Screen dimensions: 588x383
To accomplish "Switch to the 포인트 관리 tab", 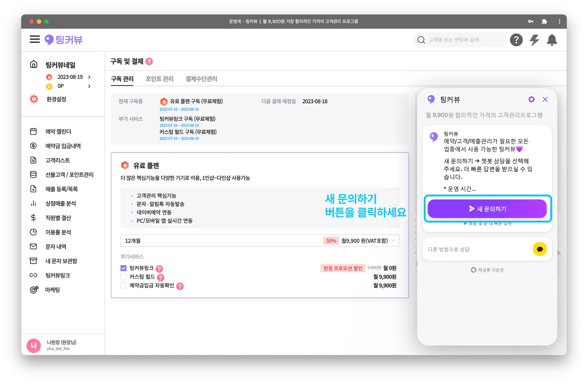I will pyautogui.click(x=159, y=79).
